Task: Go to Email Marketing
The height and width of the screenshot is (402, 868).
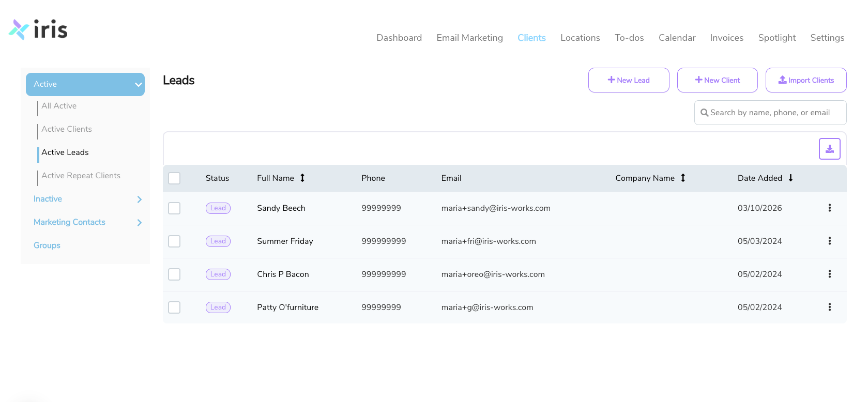Action: 469,38
